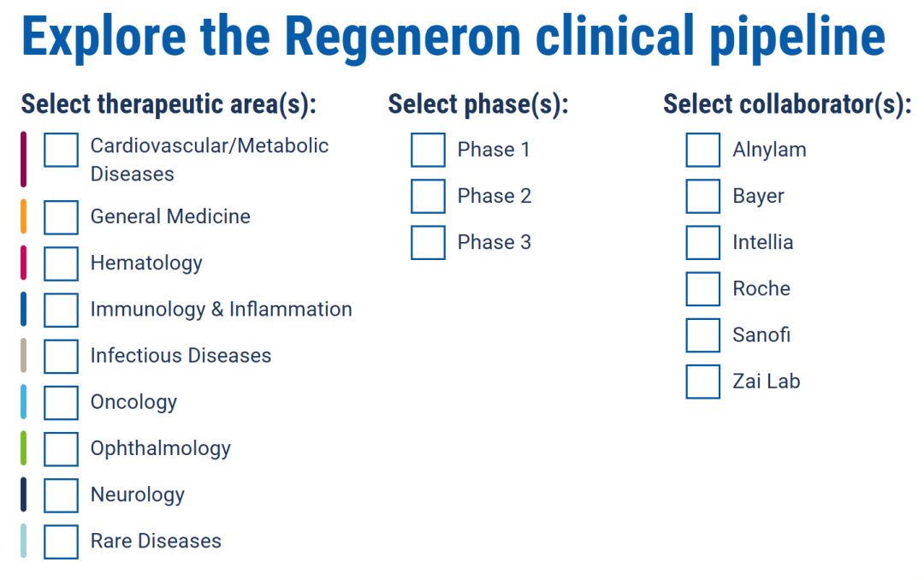Tick the Rare Diseases checkbox

coord(61,541)
